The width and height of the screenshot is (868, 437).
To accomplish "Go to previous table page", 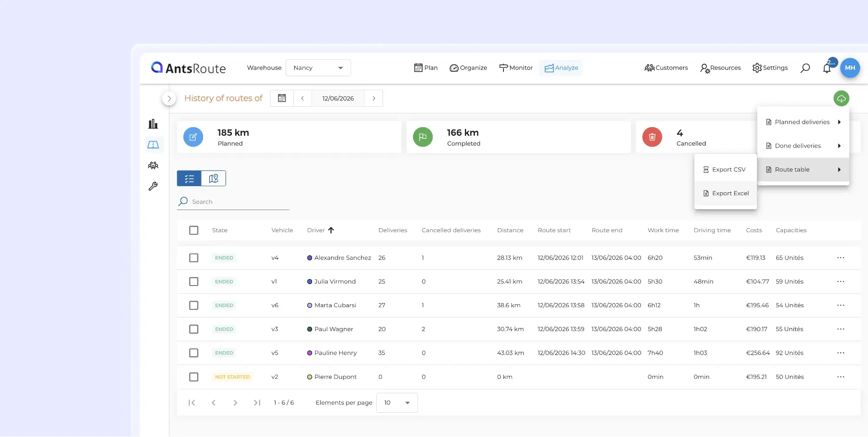I will click(x=214, y=403).
